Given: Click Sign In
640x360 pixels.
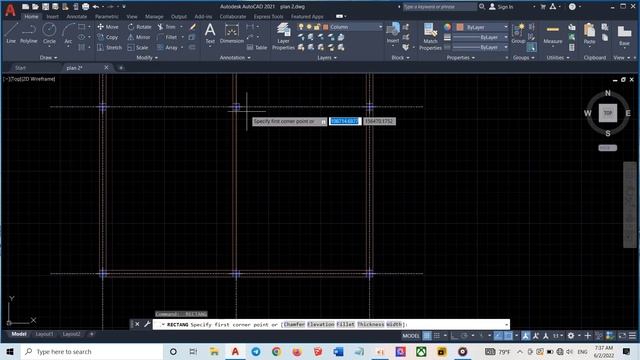Looking at the screenshot, I should pyautogui.click(x=501, y=7).
